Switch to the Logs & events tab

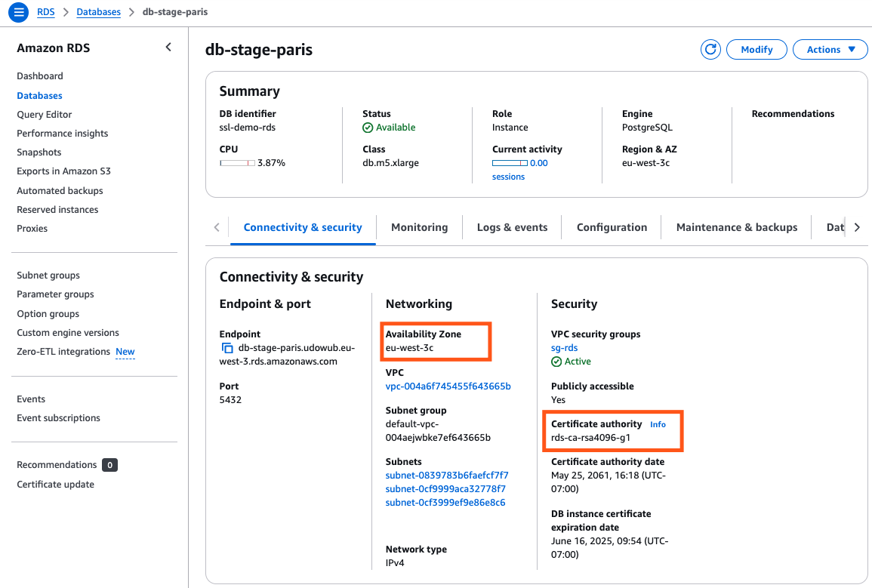[x=512, y=227]
